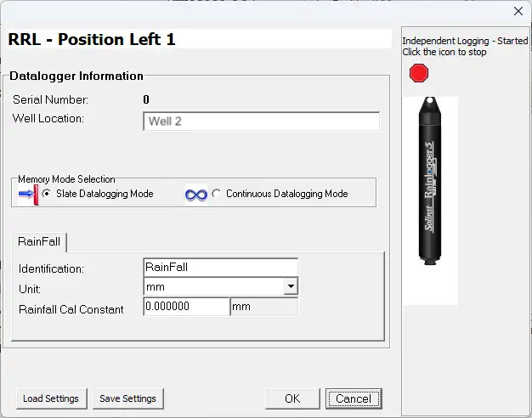Click the Independent Logging - Started status text
The width and height of the screenshot is (532, 418).
pos(464,41)
